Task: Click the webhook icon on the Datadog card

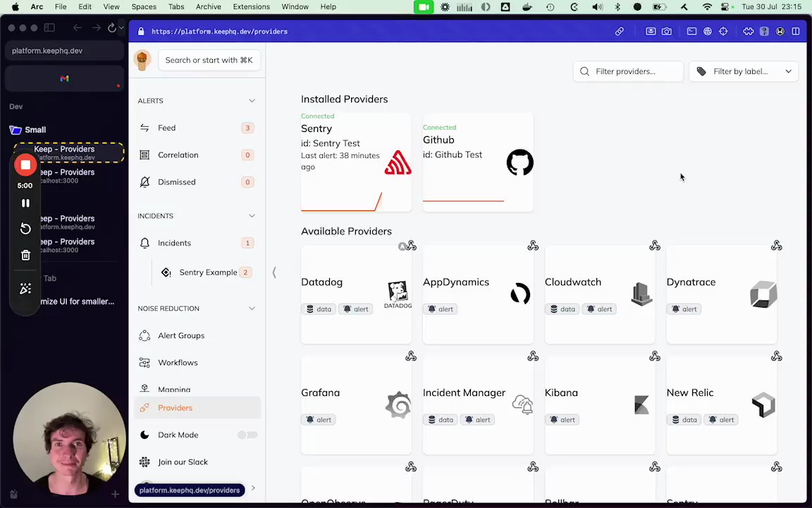Action: coord(411,246)
